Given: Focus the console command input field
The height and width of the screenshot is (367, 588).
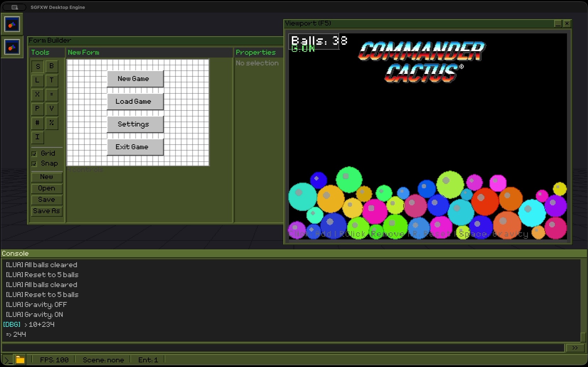Looking at the screenshot, I should point(283,348).
